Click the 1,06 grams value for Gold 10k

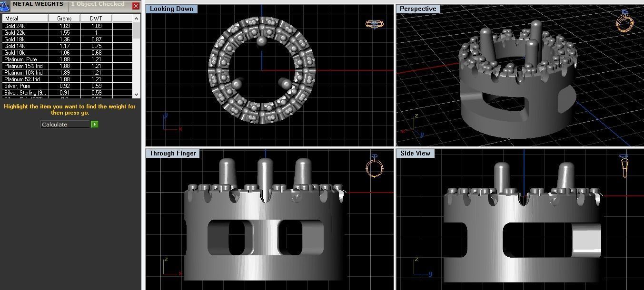pyautogui.click(x=64, y=53)
